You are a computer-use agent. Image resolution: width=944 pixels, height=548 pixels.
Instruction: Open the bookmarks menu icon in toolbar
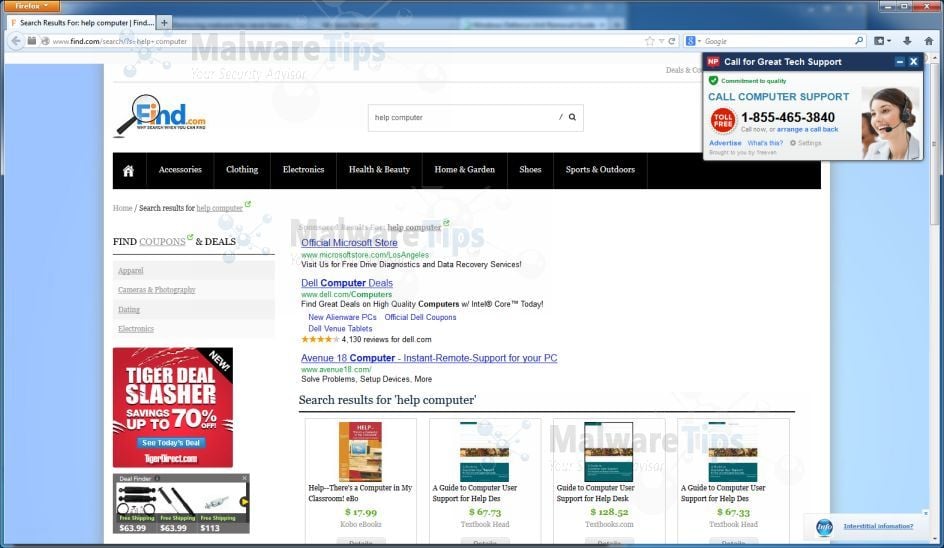coord(883,41)
